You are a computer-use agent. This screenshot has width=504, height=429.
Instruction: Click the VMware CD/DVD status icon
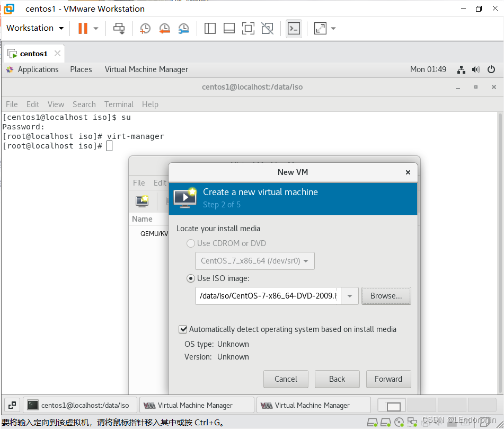[x=399, y=422]
